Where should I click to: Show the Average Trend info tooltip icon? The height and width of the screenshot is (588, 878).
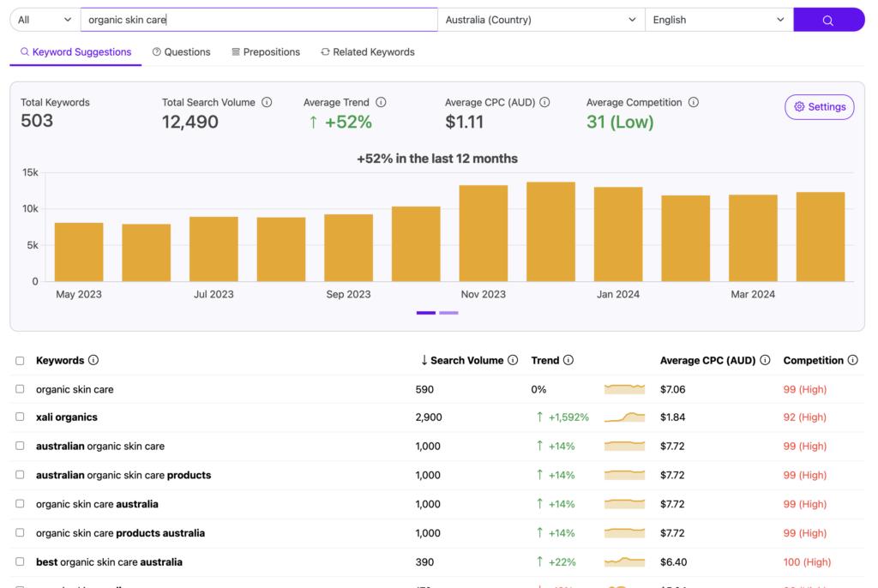(x=381, y=103)
